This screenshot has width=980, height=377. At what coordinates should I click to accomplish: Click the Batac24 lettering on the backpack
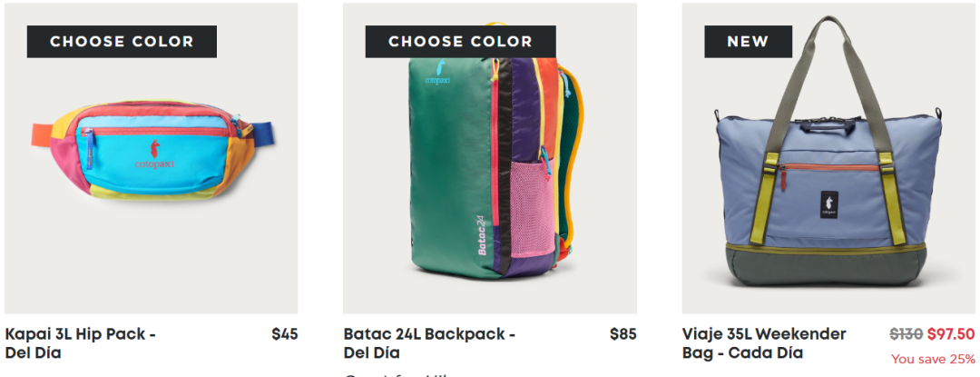(481, 234)
